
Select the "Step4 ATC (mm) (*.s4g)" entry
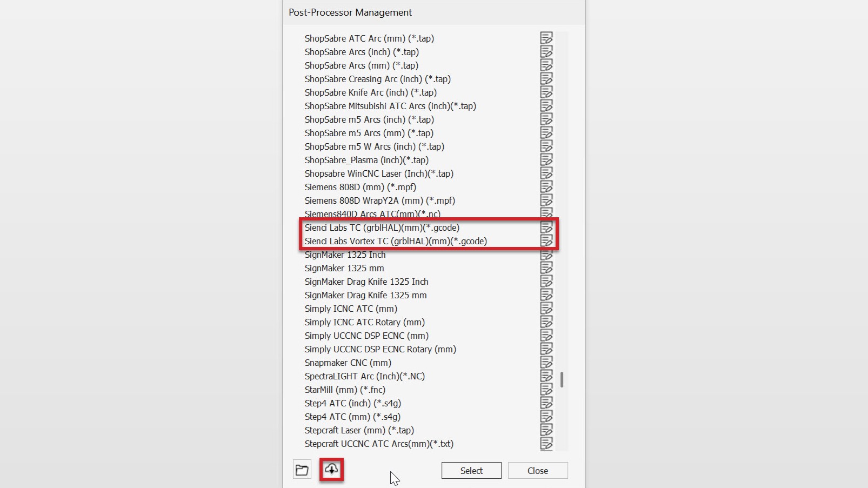pos(352,417)
